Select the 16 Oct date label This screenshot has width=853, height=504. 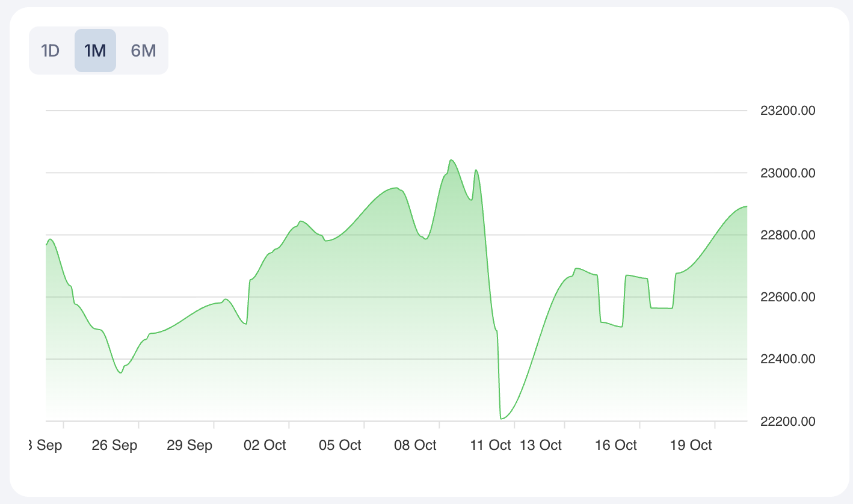[x=615, y=445]
